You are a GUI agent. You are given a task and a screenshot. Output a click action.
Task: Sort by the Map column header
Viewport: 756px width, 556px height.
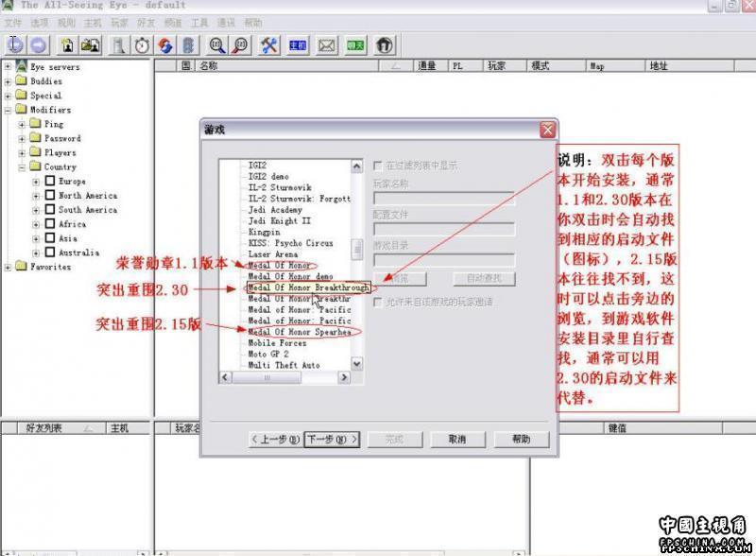pos(616,66)
